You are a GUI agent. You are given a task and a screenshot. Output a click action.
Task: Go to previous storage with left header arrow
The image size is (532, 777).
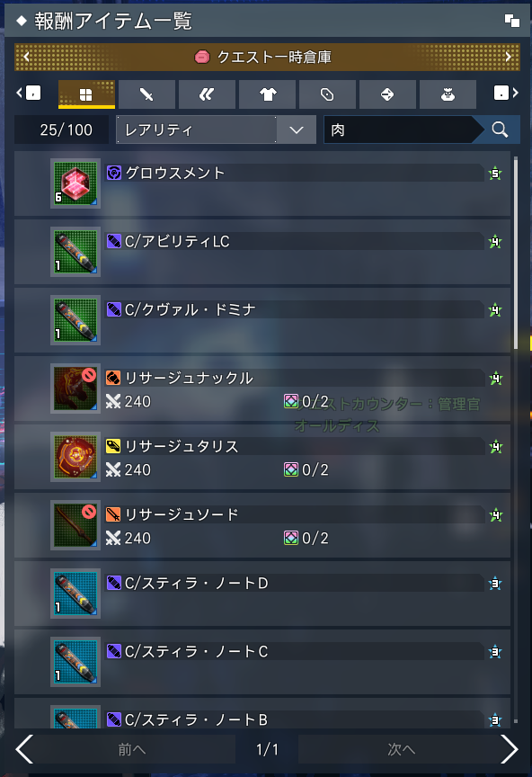tap(27, 57)
